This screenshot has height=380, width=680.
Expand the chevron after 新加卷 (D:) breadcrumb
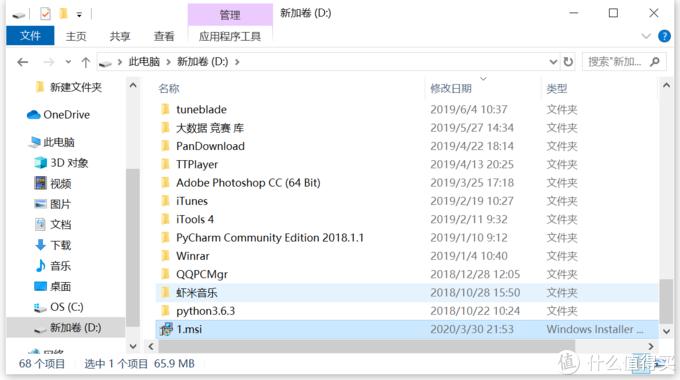(x=237, y=62)
